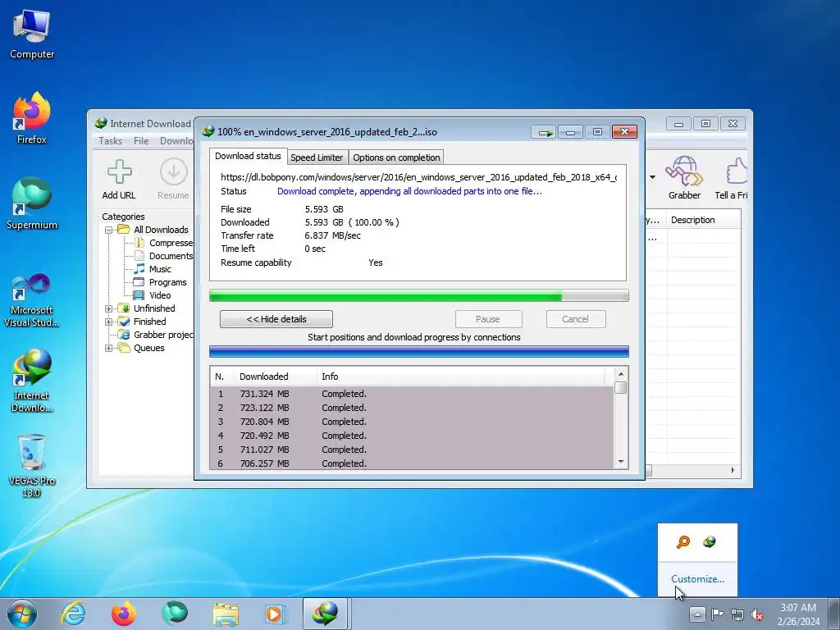Click the Pause button
The width and height of the screenshot is (840, 630).
click(488, 319)
